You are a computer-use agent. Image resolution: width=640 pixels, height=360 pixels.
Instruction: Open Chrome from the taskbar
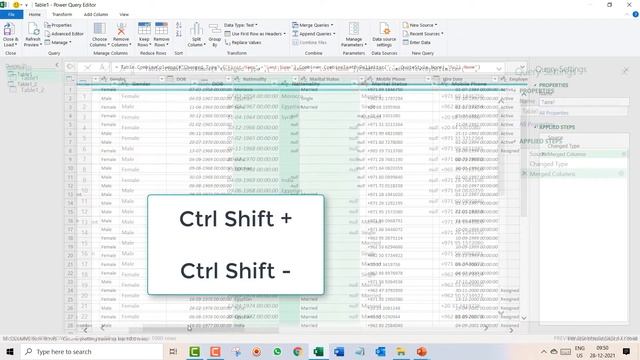tap(298, 351)
